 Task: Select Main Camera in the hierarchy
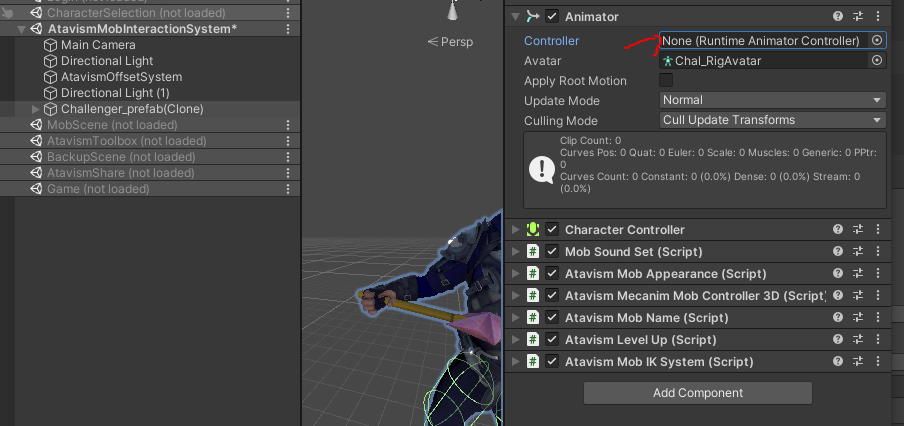(98, 45)
